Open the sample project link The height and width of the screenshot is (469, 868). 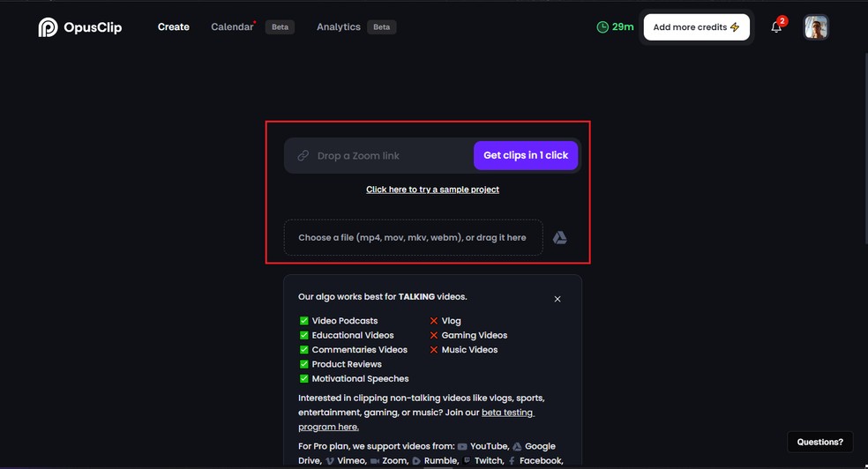(432, 190)
